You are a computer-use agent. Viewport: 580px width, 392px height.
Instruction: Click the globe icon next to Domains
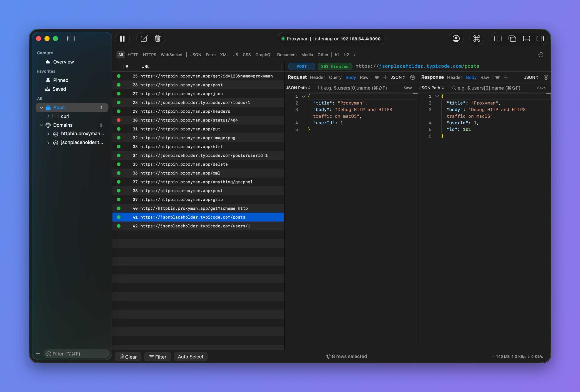[x=48, y=125]
